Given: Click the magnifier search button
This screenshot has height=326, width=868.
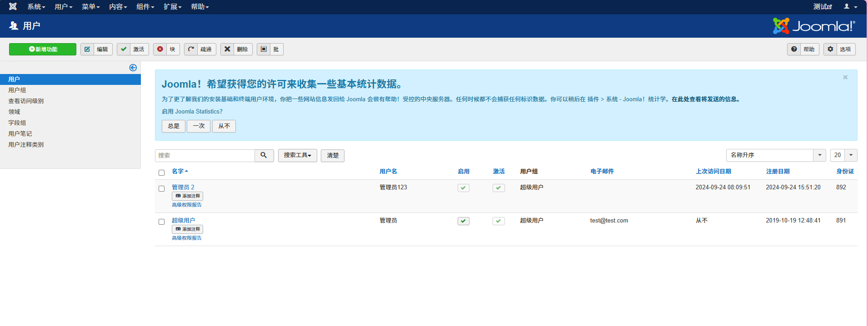Looking at the screenshot, I should (264, 155).
